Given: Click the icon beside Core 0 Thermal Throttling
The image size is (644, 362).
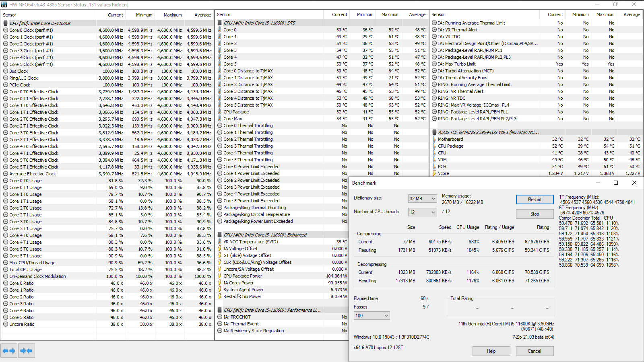Looking at the screenshot, I should (x=220, y=125).
